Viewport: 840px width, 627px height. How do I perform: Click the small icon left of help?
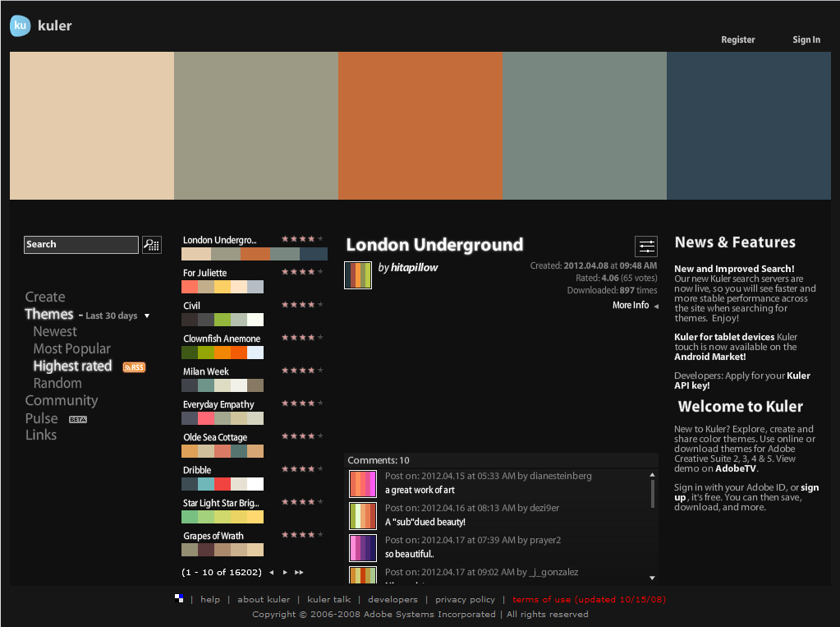point(179,599)
